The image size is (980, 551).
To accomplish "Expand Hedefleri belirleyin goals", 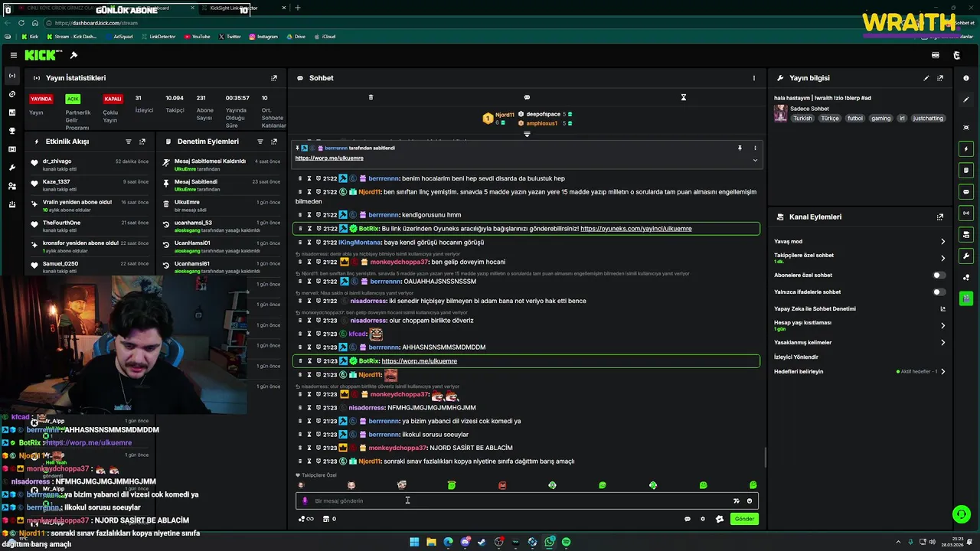I will (942, 371).
